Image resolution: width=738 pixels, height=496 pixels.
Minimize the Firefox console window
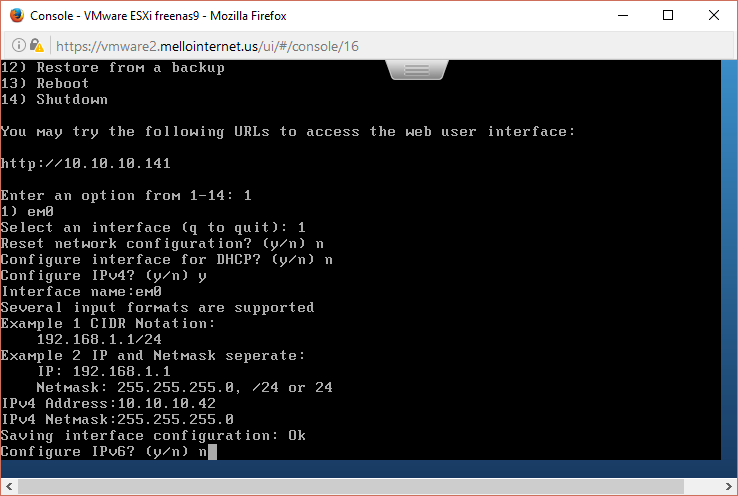[x=623, y=16]
